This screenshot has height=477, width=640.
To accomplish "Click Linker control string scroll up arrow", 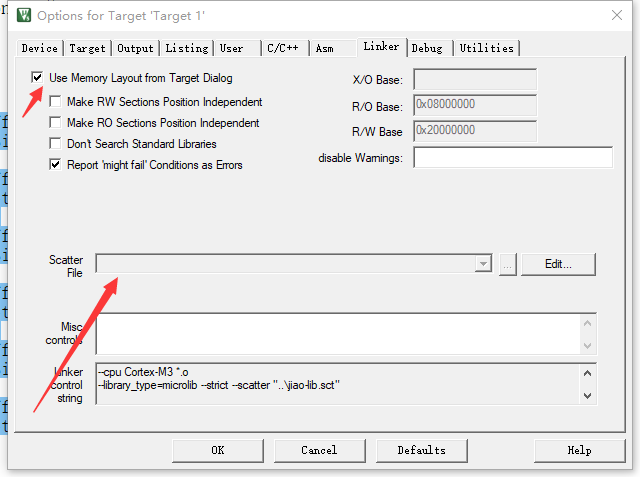I will point(587,373).
